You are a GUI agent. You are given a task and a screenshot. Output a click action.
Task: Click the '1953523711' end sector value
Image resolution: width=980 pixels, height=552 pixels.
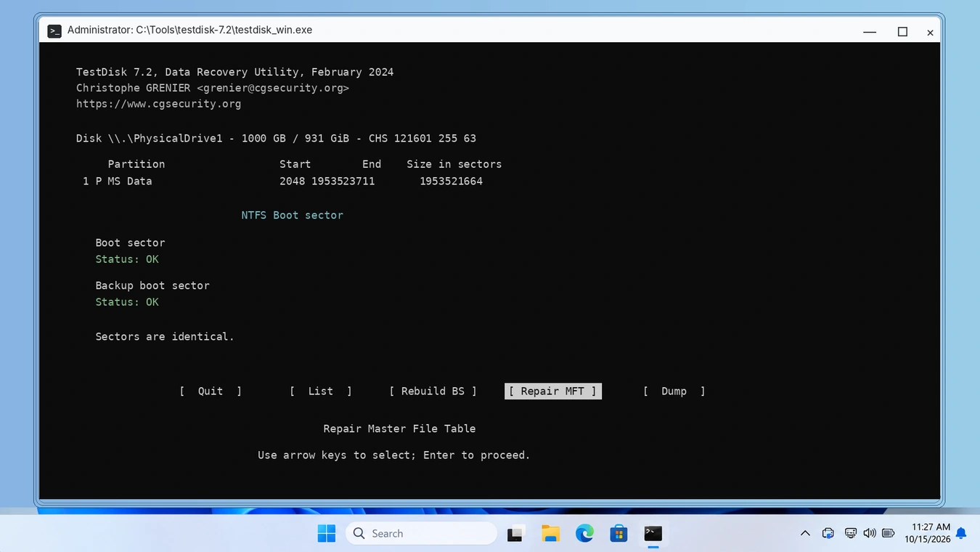(x=343, y=182)
